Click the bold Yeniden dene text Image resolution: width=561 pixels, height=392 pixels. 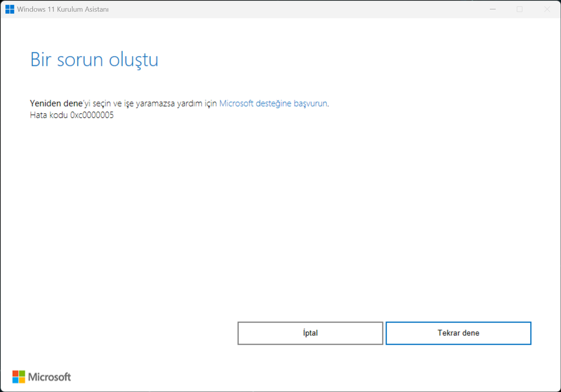click(56, 103)
